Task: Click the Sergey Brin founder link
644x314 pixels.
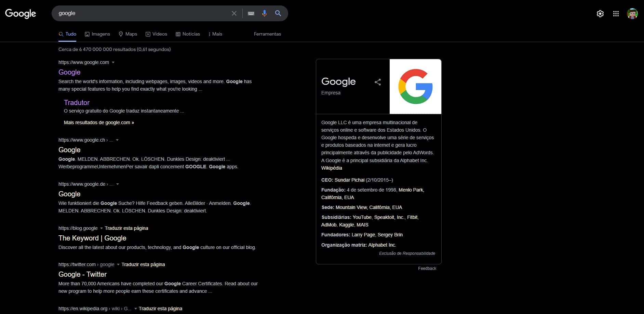Action: click(x=390, y=235)
